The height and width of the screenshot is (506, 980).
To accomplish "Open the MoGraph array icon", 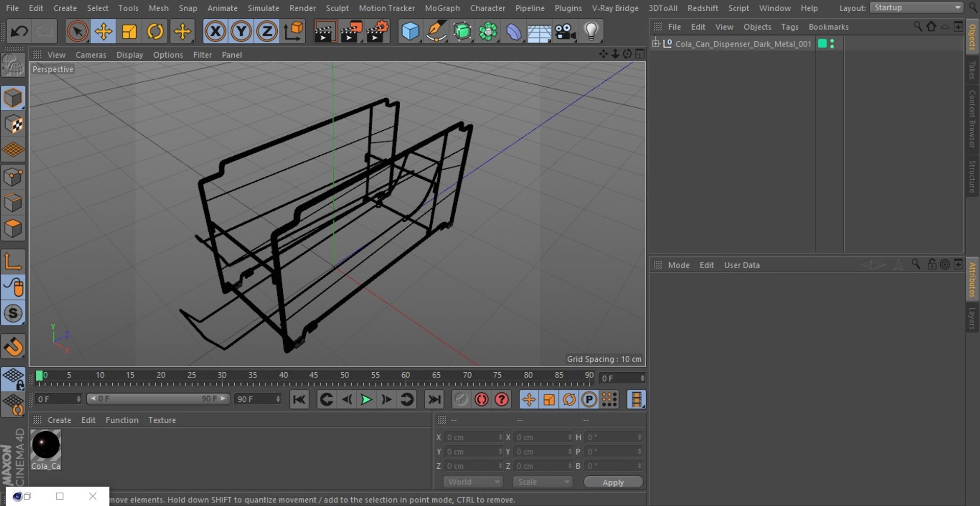I will pyautogui.click(x=488, y=32).
